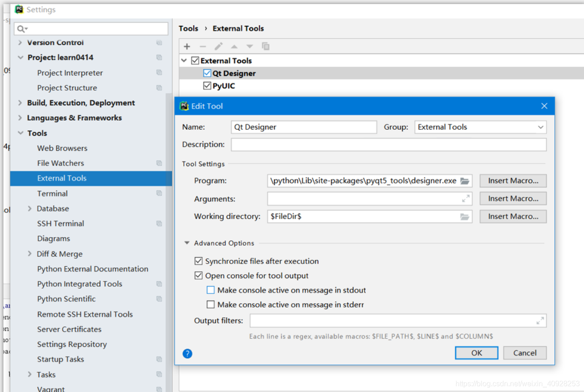Select Diagrams settings entry
The image size is (584, 392).
coord(54,238)
